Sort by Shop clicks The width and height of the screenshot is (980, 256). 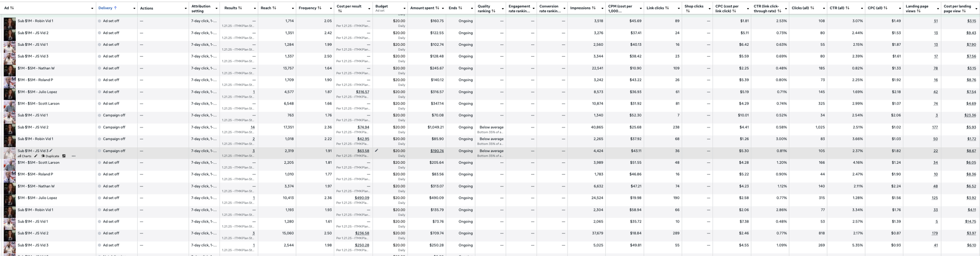(x=688, y=11)
